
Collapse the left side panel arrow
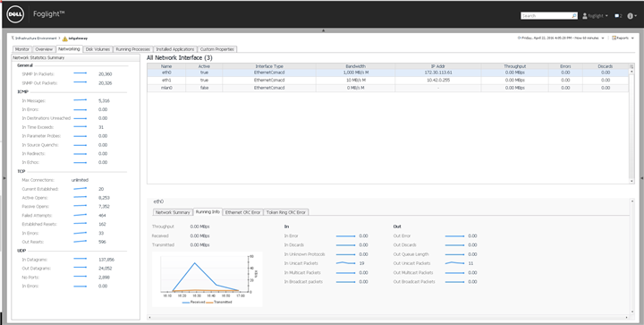pyautogui.click(x=4, y=178)
